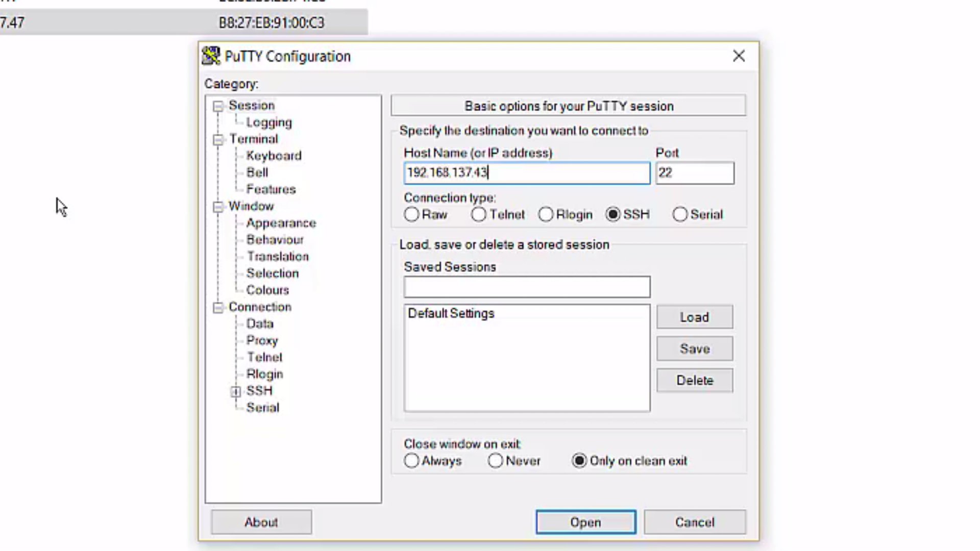
Task: Open the Keyboard category
Action: [274, 156]
